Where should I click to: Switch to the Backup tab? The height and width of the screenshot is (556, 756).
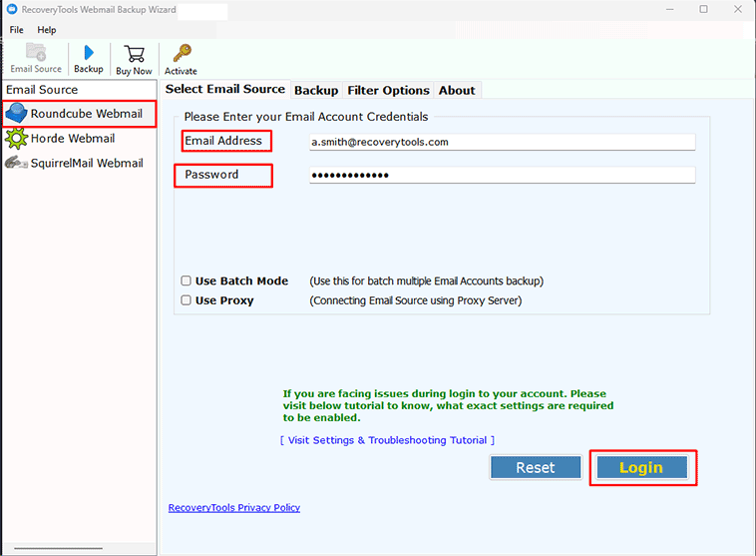click(316, 90)
